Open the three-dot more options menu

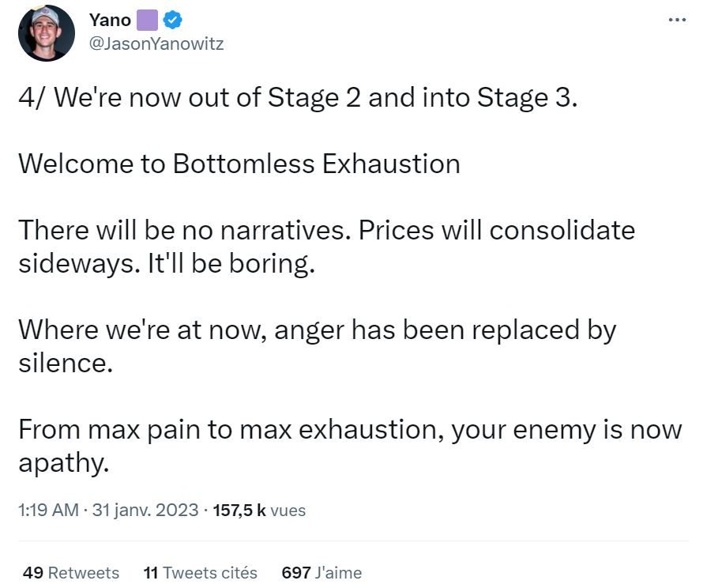tap(677, 20)
